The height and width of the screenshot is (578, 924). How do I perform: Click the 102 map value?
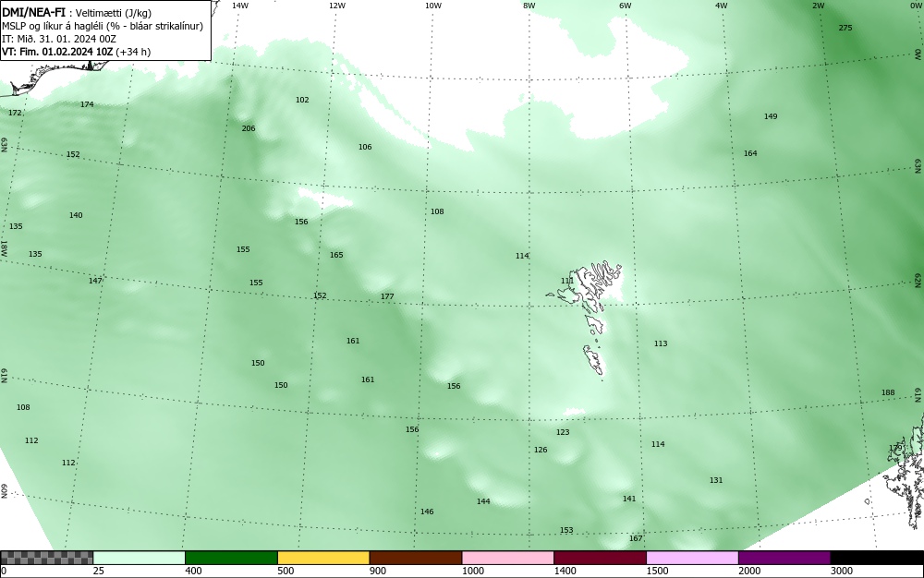[302, 100]
